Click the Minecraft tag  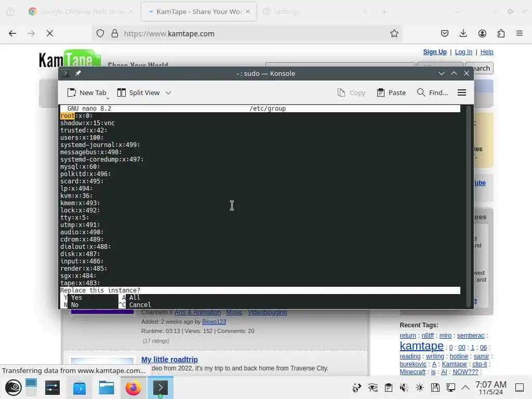point(413,372)
